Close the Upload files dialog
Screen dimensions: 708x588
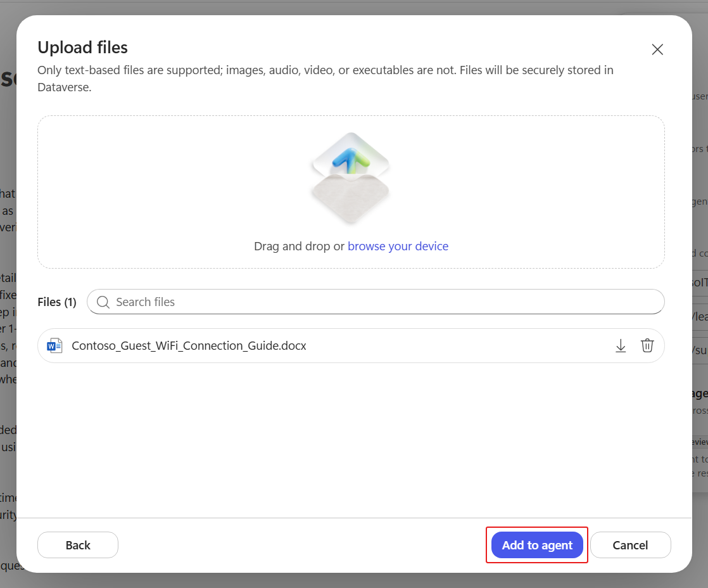[657, 49]
